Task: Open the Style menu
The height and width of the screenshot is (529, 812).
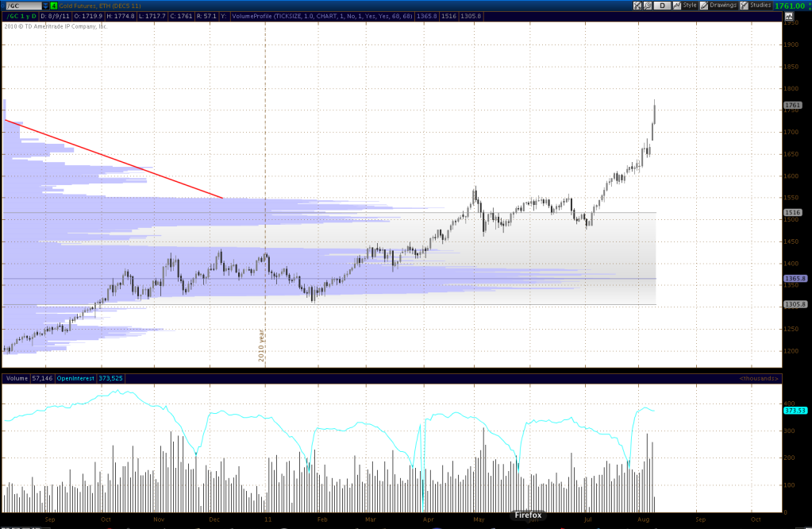Action: 690,6
